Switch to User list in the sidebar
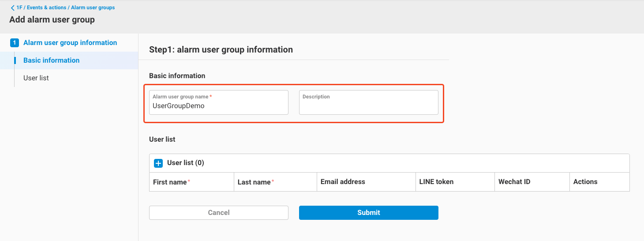 pyautogui.click(x=36, y=78)
